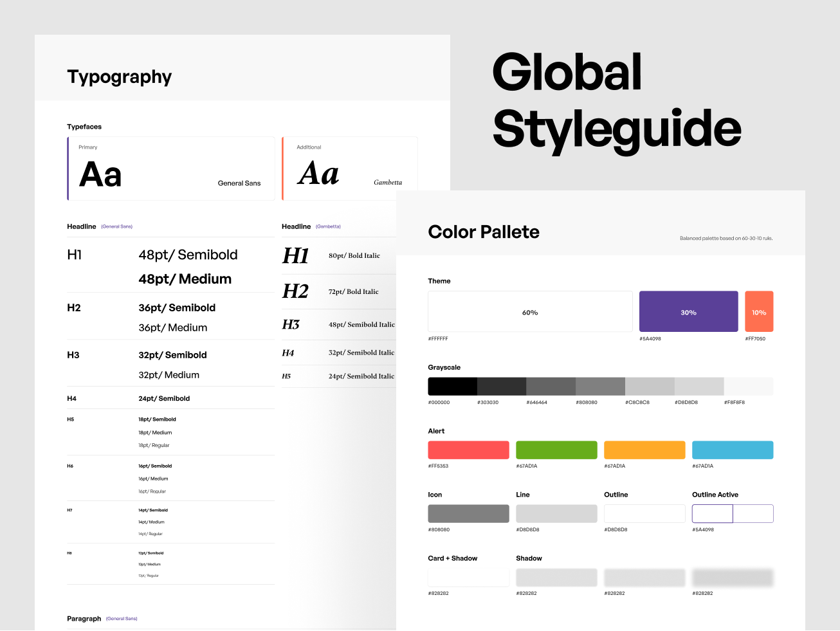Screen dimensions: 840x631
Task: Click the blue alert swatch
Action: (x=733, y=450)
